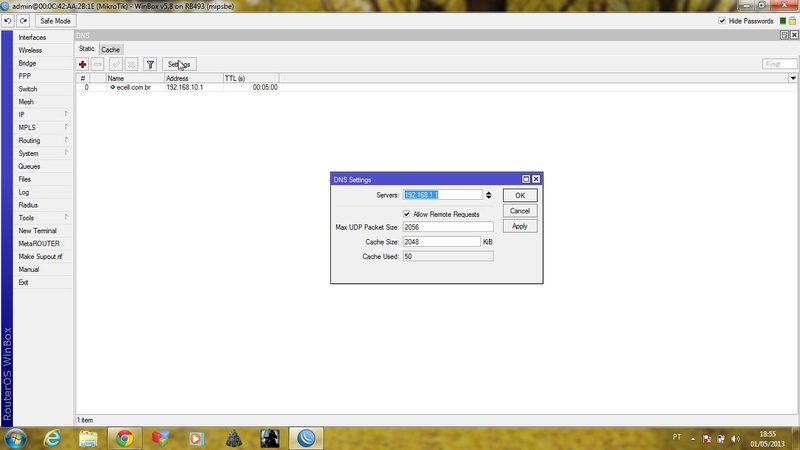
Task: Open MetaROUTER menu item
Action: 42,244
